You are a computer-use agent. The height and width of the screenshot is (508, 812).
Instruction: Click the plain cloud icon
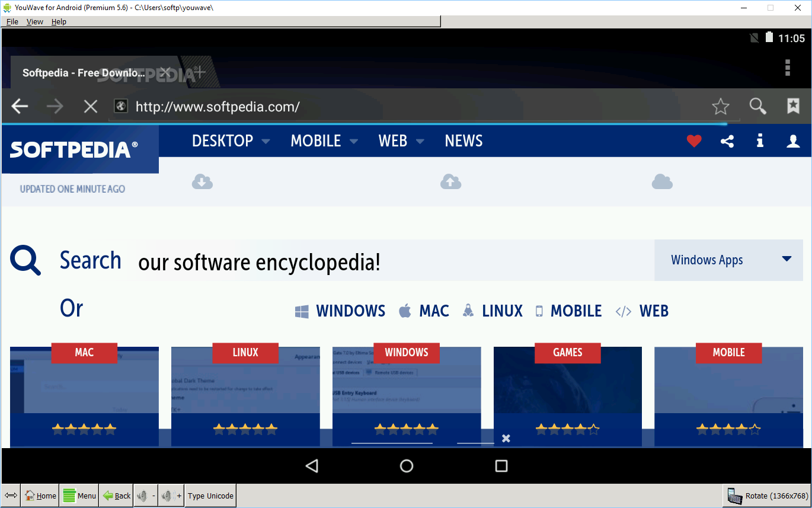[x=662, y=181]
